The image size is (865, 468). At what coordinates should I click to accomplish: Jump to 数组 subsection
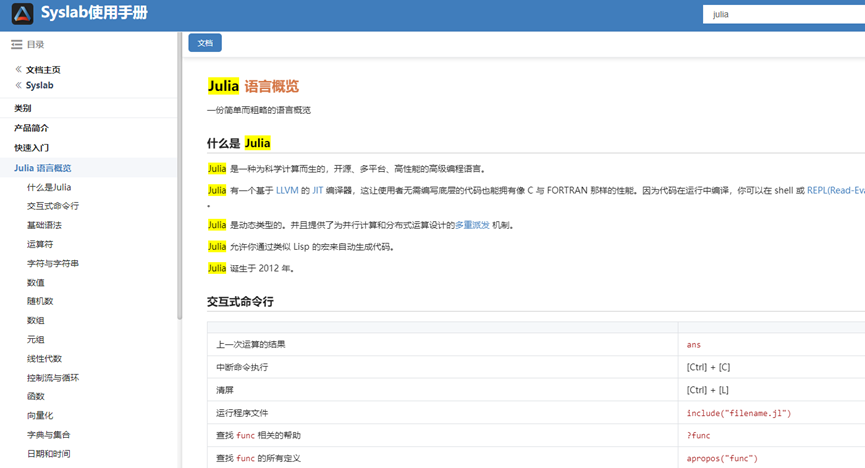[35, 321]
